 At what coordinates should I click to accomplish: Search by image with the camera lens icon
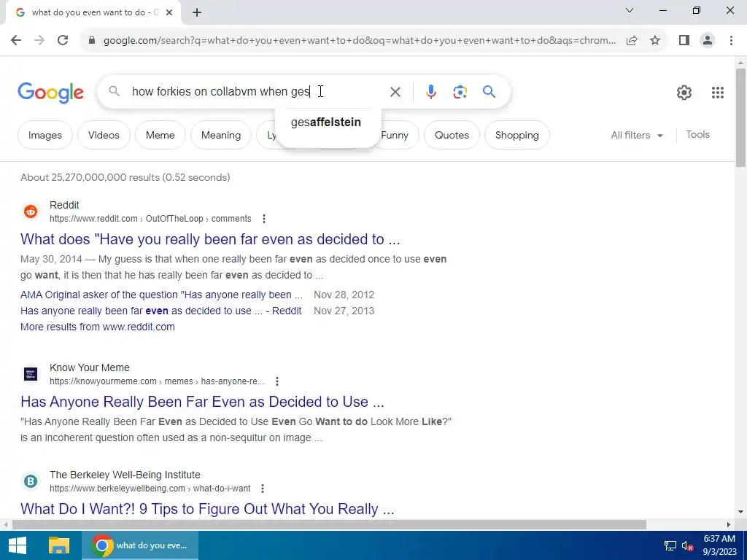(x=460, y=92)
